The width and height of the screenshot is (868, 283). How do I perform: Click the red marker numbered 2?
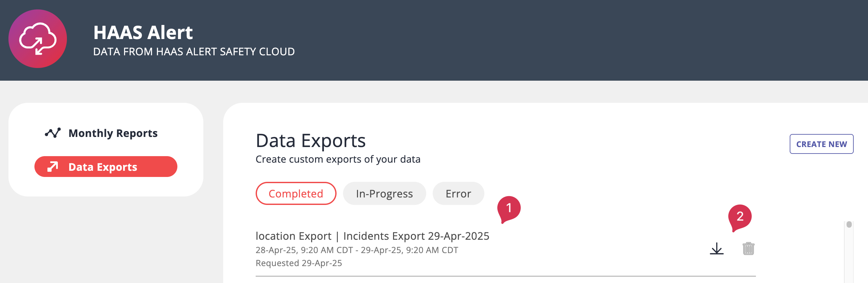[740, 217]
